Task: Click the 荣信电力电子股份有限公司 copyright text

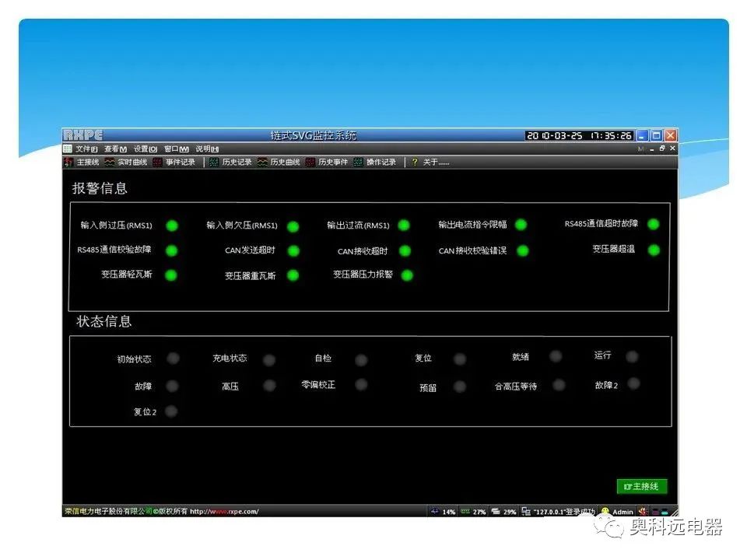Action: (x=109, y=512)
